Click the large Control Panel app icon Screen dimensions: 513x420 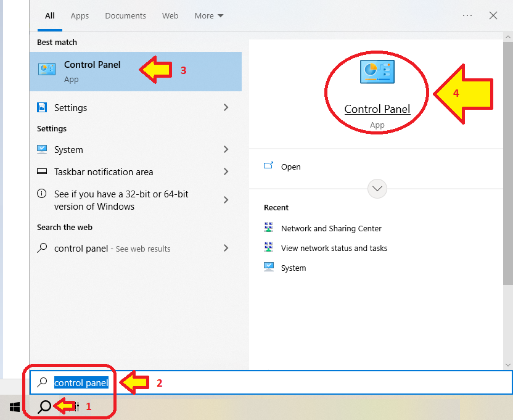tap(377, 72)
